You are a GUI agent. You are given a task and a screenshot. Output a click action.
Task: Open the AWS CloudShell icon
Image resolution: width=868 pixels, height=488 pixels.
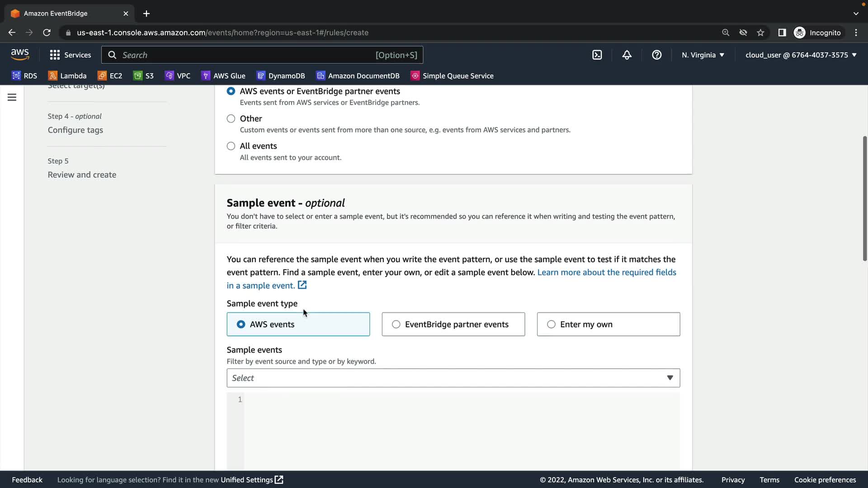coord(597,55)
